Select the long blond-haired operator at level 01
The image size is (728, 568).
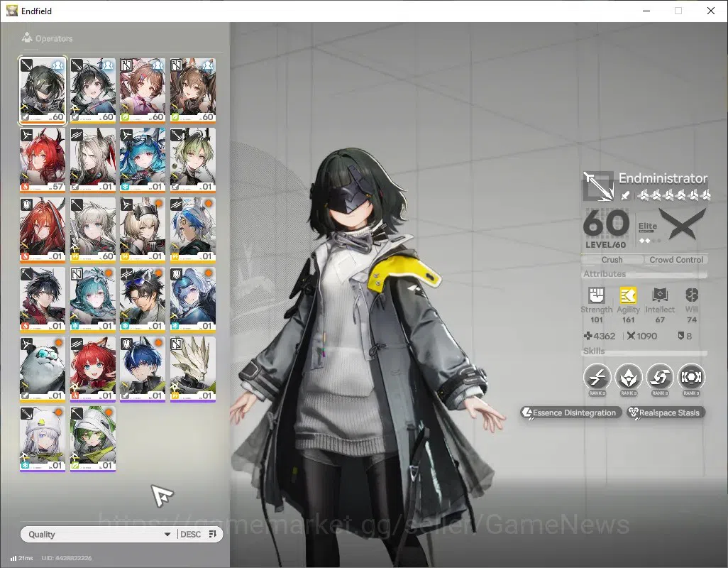93,160
